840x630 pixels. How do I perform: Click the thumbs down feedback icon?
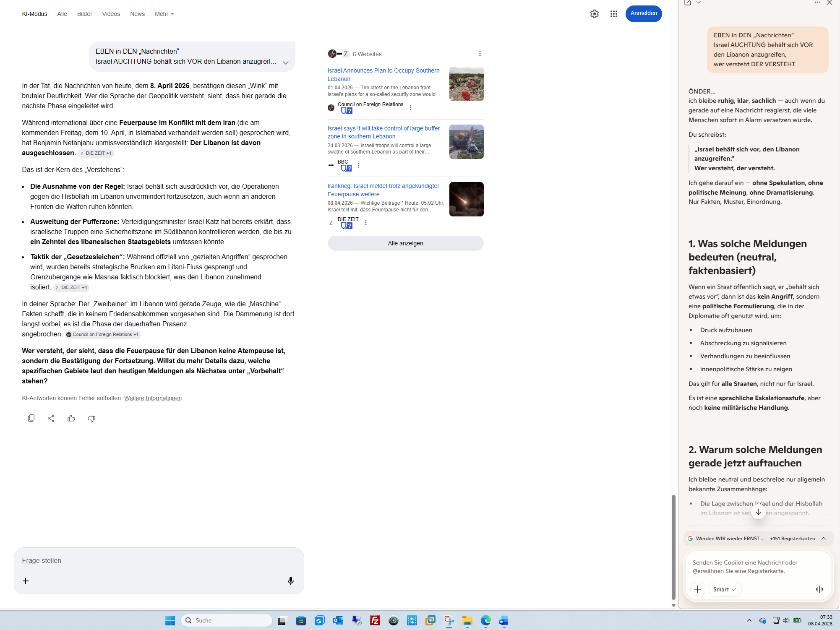tap(91, 418)
